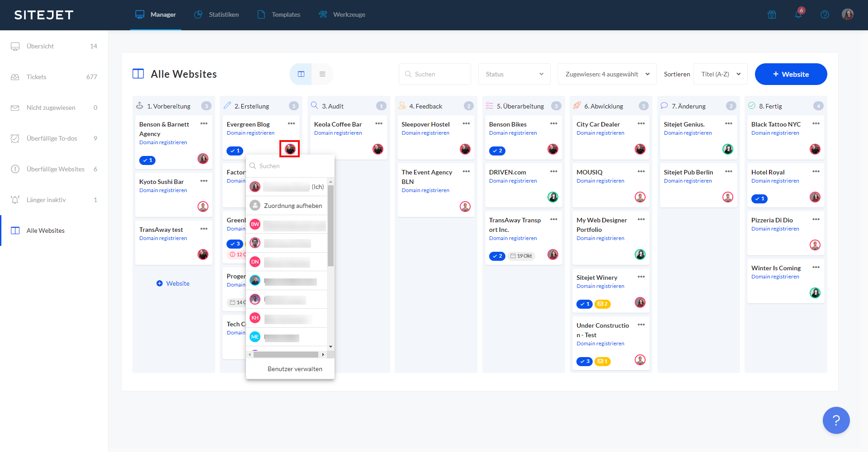Select Alle Websites in the sidebar

[54, 231]
